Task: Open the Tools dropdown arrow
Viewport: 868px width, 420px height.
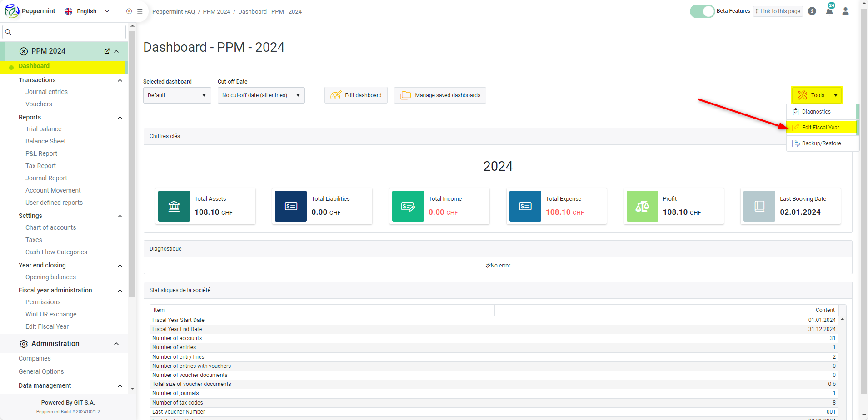Action: pos(835,95)
